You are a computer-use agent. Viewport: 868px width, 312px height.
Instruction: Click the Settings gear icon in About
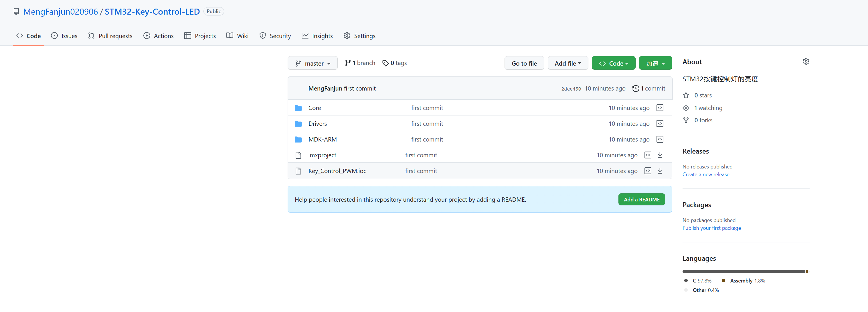click(806, 62)
